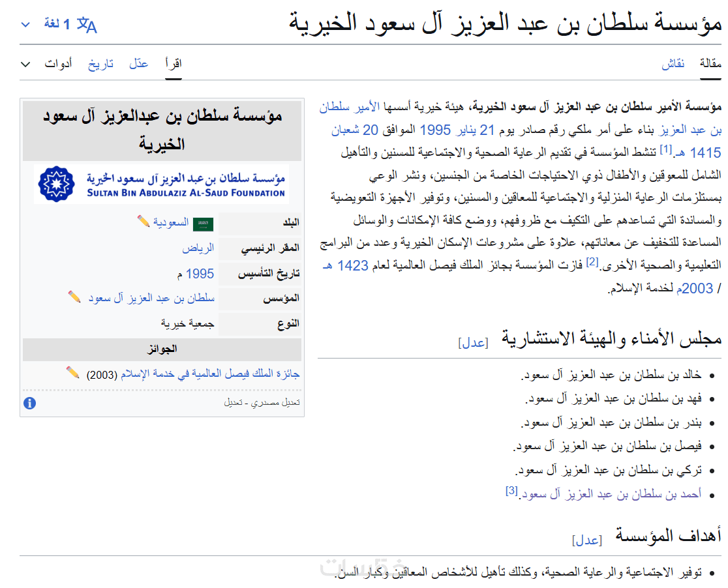Click the foundation logo image in infobox
728x588 pixels.
tap(162, 184)
